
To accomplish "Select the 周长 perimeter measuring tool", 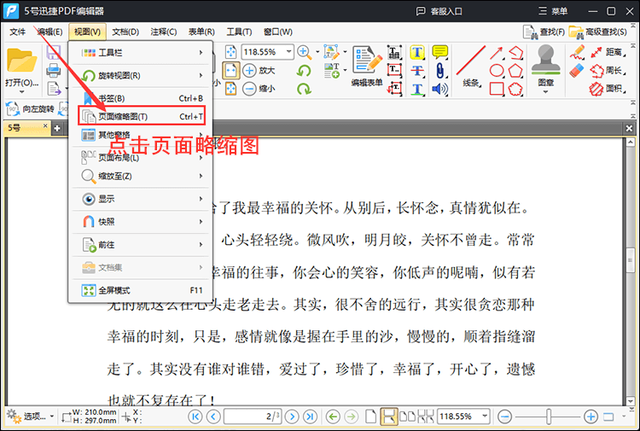I will coord(608,71).
